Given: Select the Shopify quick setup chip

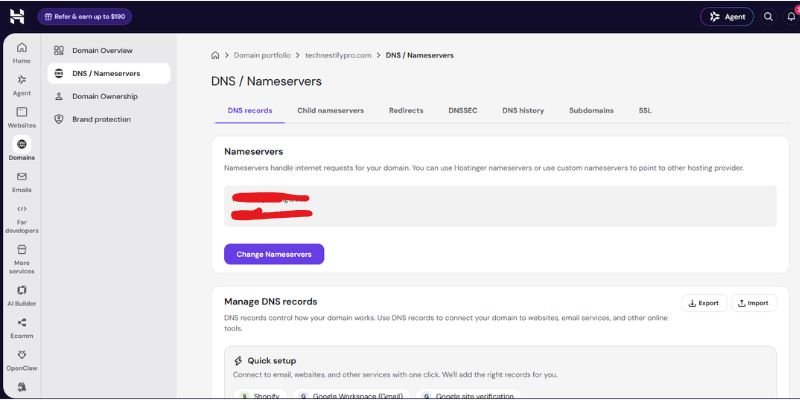Looking at the screenshot, I should pos(260,396).
